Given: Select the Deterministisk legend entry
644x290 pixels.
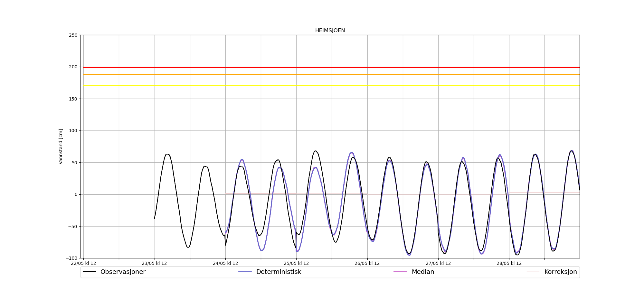Looking at the screenshot, I should pos(270,272).
